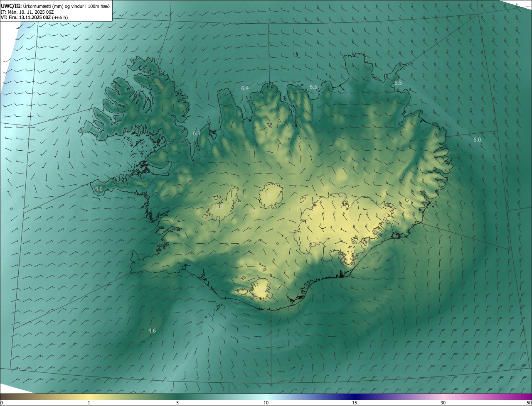Click the "50" tick label on the color scale
532x406 pixels.
pyautogui.click(x=529, y=403)
